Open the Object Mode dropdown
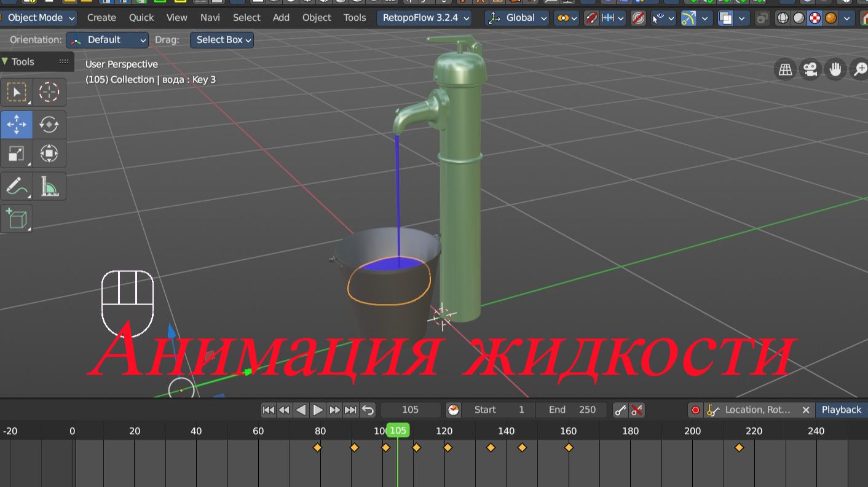868x487 pixels. pos(38,18)
